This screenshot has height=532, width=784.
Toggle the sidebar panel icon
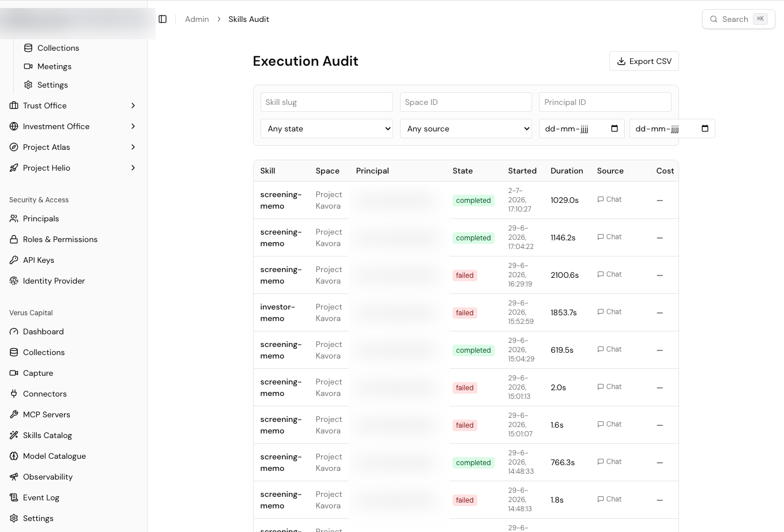tap(163, 19)
